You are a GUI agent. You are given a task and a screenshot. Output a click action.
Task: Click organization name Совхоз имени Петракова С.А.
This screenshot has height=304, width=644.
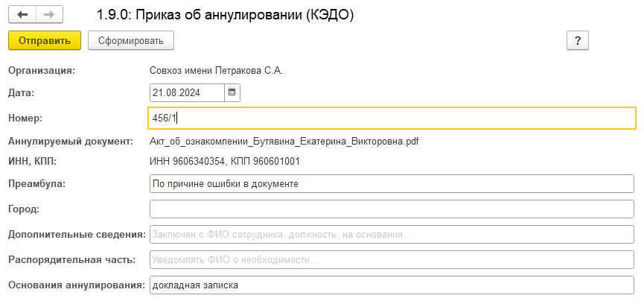point(217,71)
